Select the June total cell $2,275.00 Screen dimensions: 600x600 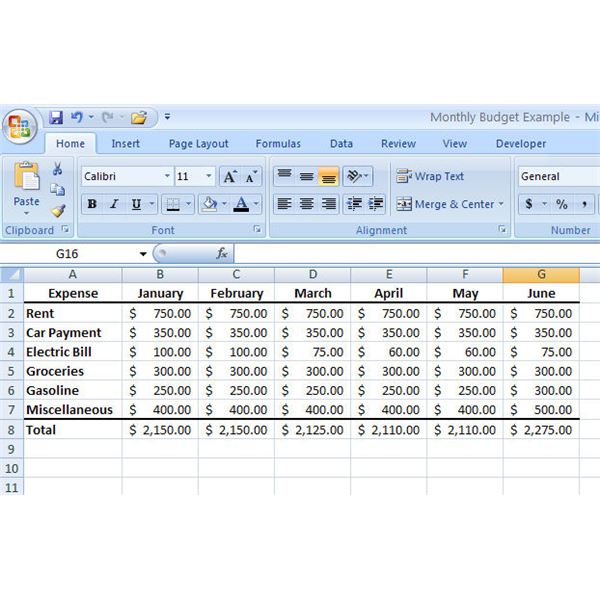pyautogui.click(x=541, y=430)
